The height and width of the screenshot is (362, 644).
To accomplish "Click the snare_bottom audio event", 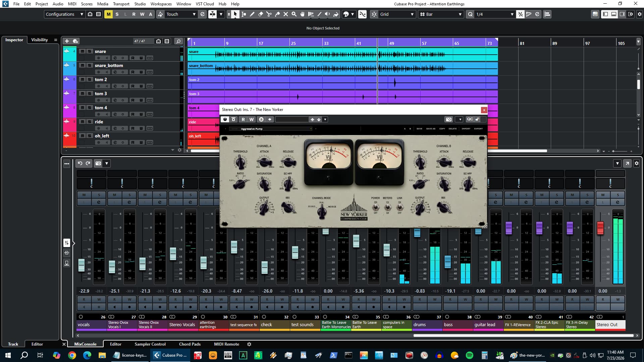I will 342,68.
